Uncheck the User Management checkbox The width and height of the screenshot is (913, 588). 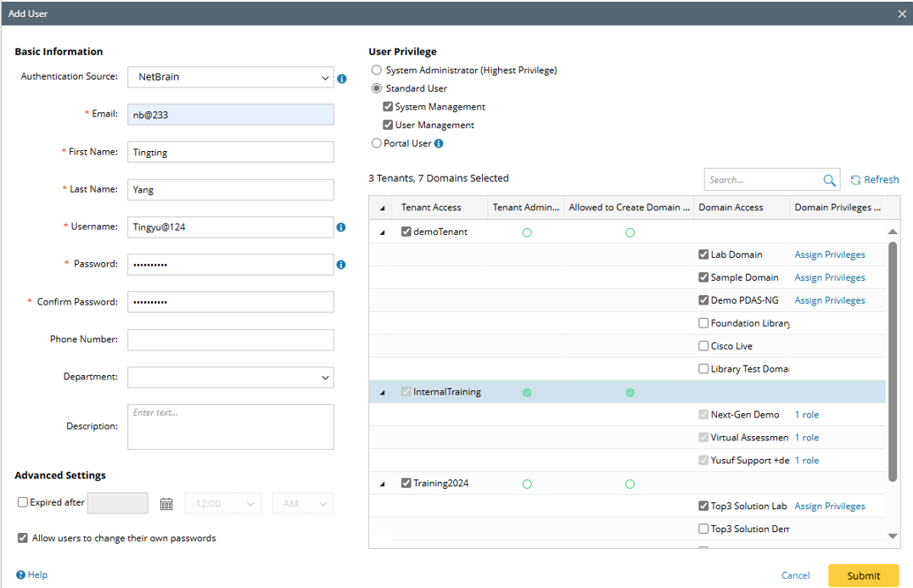point(388,126)
